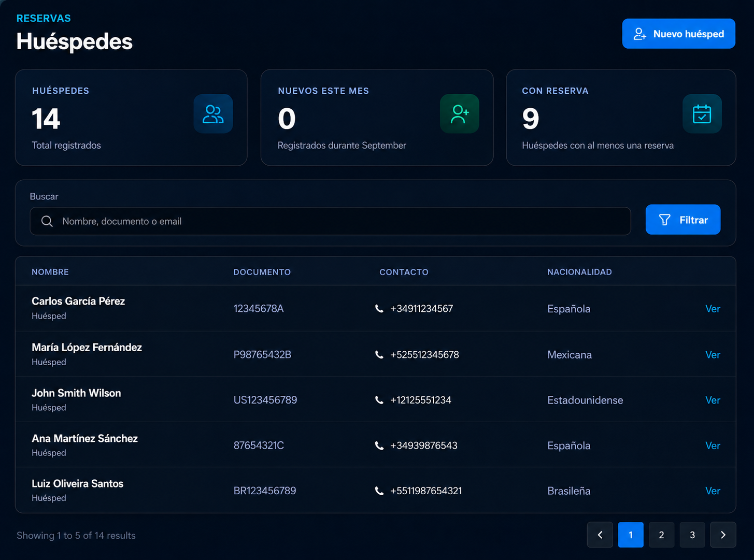The image size is (754, 560).
Task: Click the DOCUMENTO column header
Action: (262, 272)
